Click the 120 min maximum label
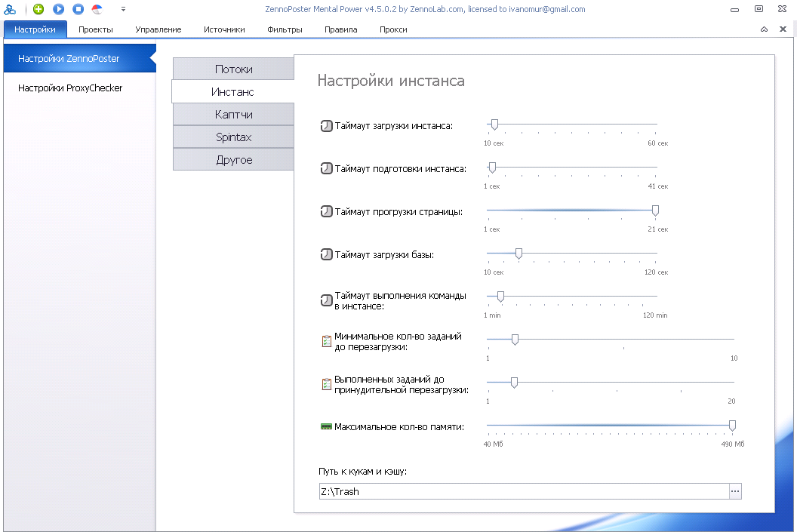Viewport: 797px width, 532px height. pos(655,315)
